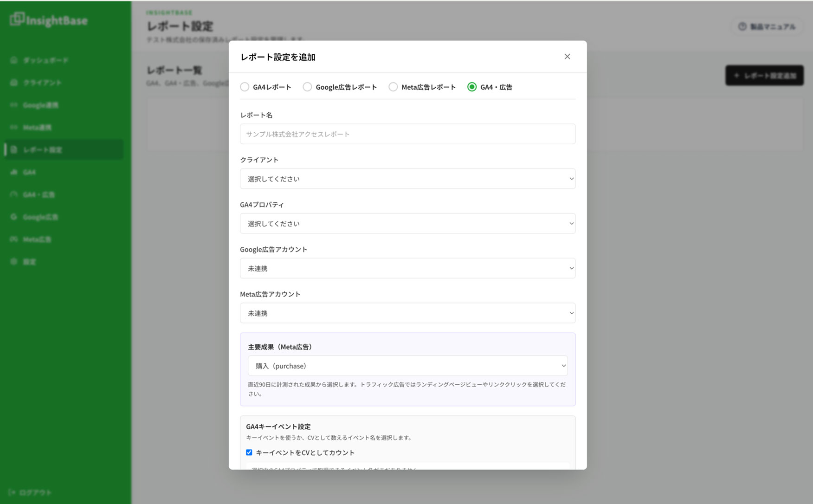813x504 pixels.
Task: Select the GA4・広告 radio option
Action: point(472,87)
